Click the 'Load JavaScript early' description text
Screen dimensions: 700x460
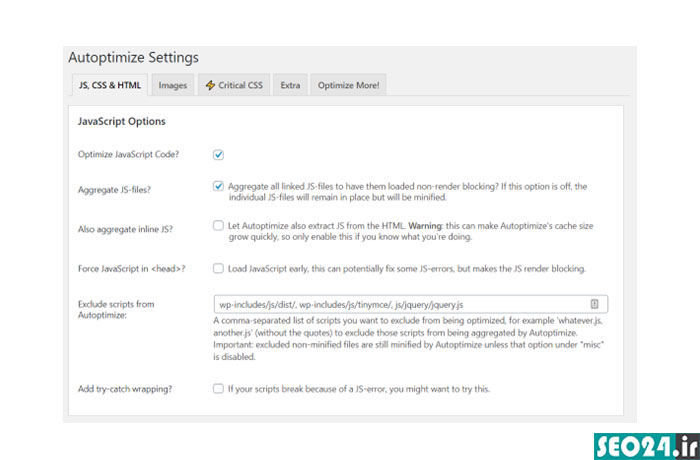click(x=407, y=268)
